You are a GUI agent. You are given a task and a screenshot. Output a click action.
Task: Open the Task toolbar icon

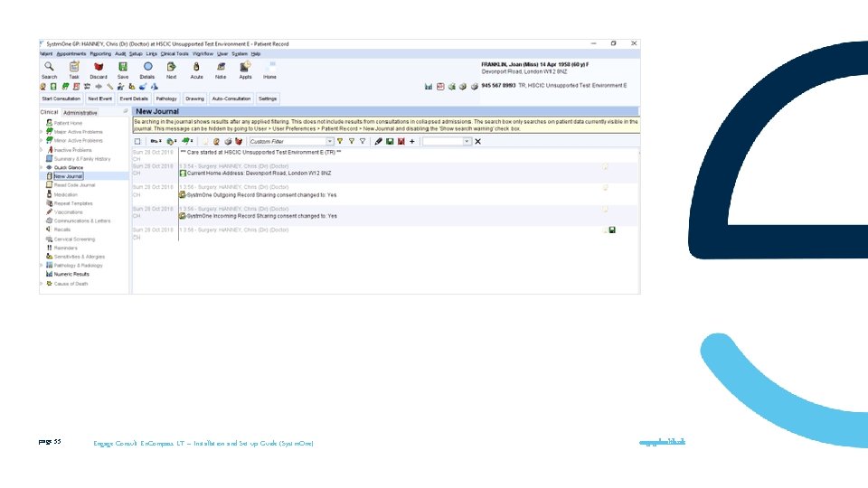[x=73, y=66]
